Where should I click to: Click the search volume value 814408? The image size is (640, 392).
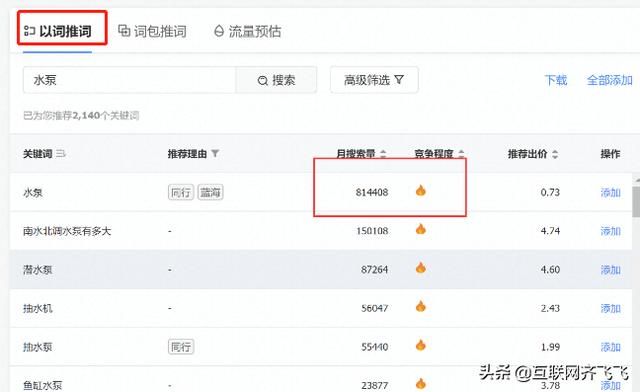click(372, 192)
